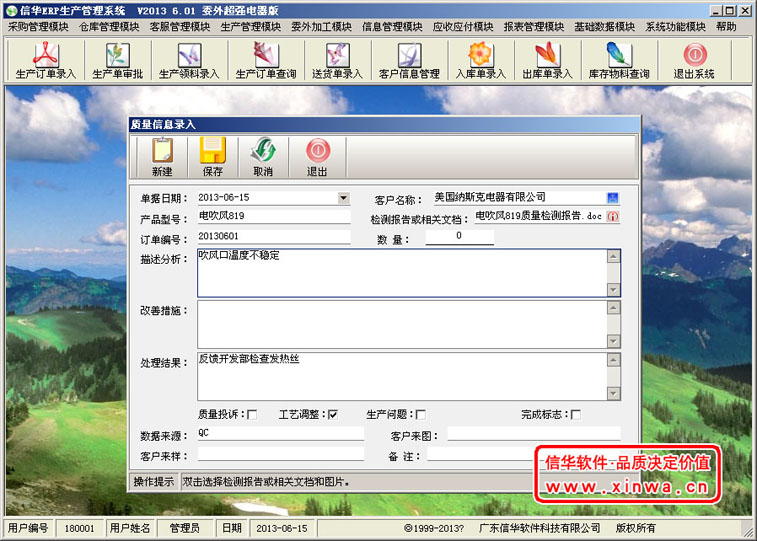
Task: Open the 帮助 menu
Action: [726, 27]
